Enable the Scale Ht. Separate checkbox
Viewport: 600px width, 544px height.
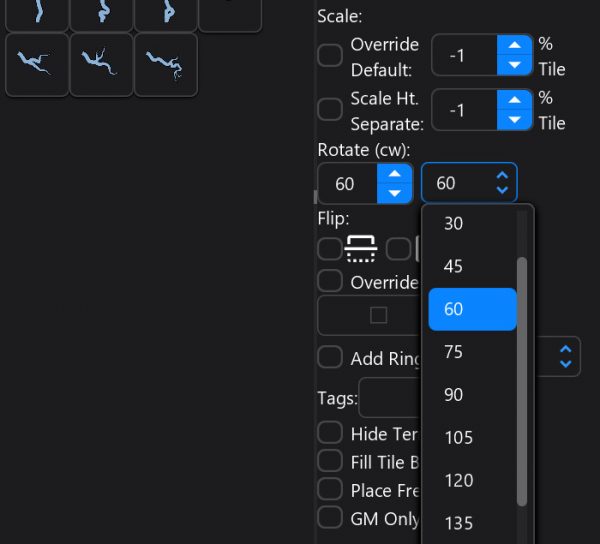point(330,109)
